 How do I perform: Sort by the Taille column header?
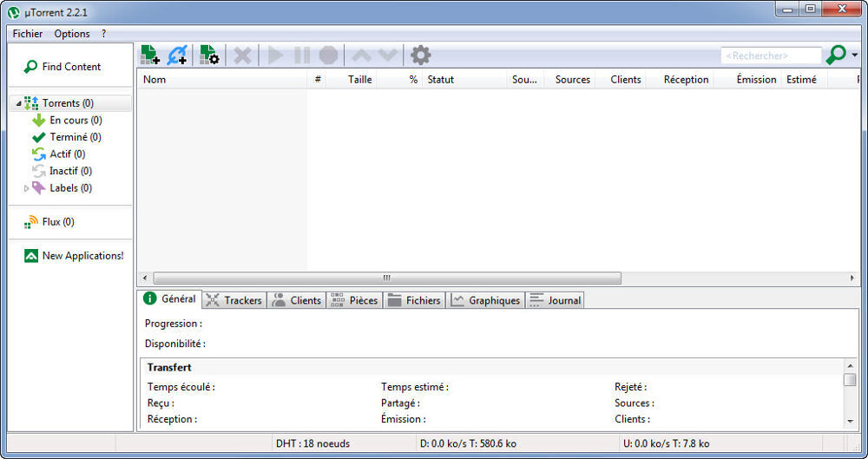point(352,79)
